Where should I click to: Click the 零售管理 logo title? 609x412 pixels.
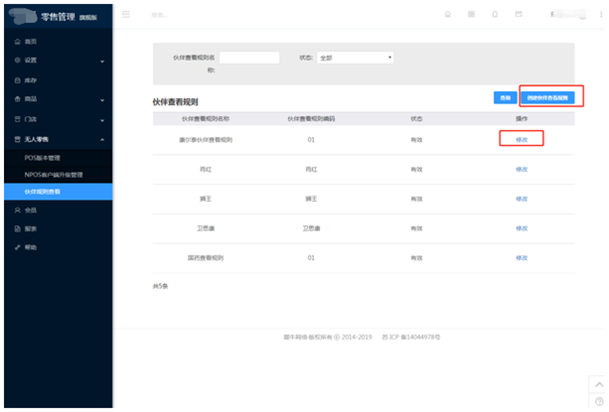[x=58, y=17]
